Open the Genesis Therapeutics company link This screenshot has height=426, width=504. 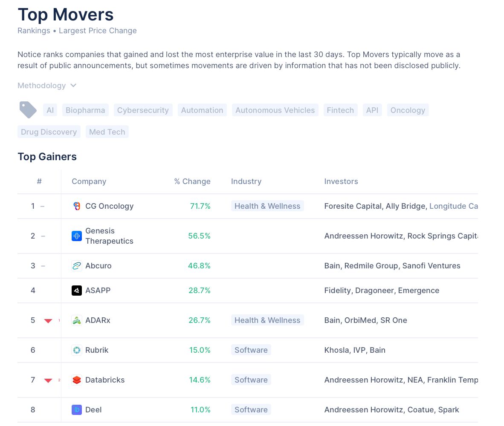[x=109, y=236]
